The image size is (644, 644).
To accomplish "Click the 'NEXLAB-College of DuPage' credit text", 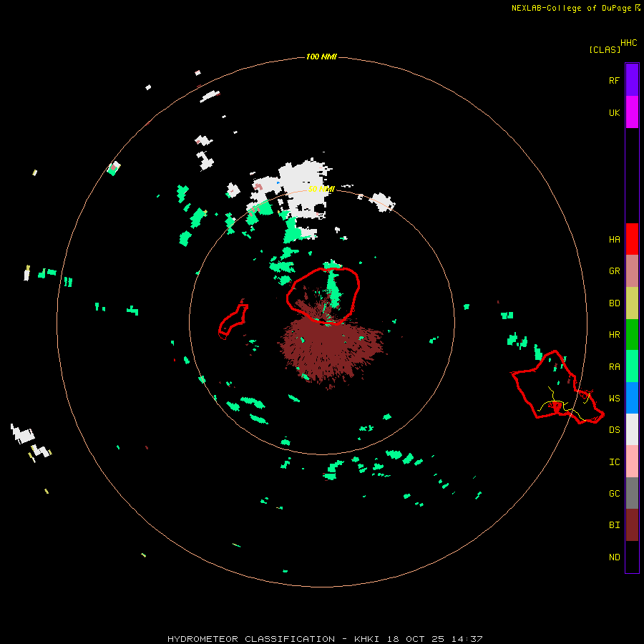I will pyautogui.click(x=571, y=8).
